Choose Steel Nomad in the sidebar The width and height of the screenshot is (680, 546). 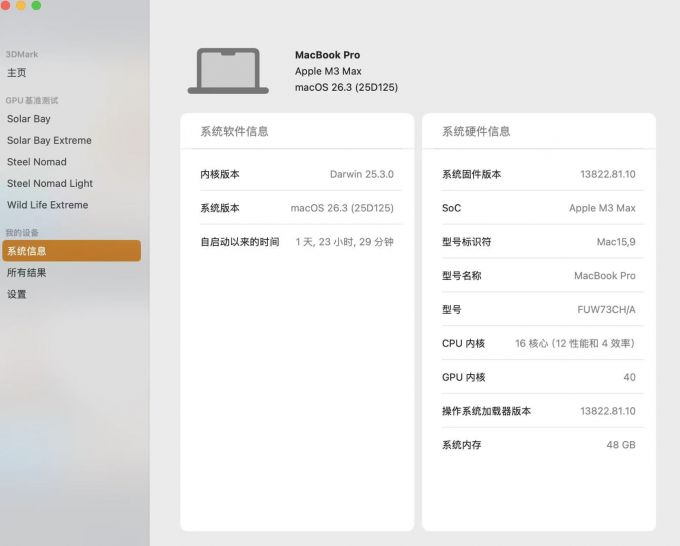click(37, 162)
